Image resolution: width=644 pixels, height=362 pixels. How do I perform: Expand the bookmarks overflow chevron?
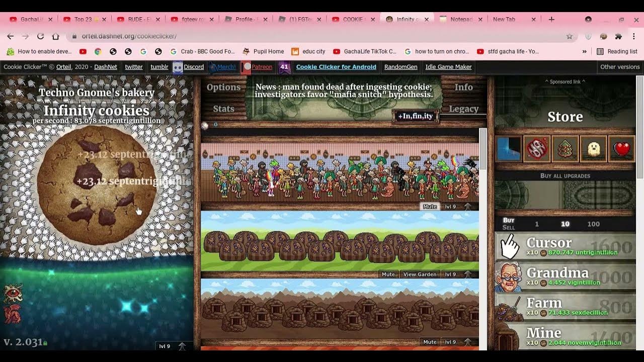(584, 51)
